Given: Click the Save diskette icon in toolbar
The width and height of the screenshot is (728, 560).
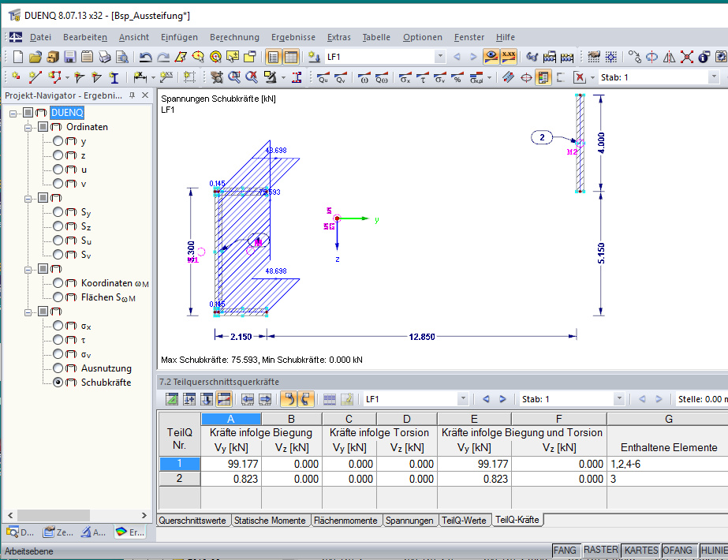Looking at the screenshot, I should pyautogui.click(x=69, y=57).
